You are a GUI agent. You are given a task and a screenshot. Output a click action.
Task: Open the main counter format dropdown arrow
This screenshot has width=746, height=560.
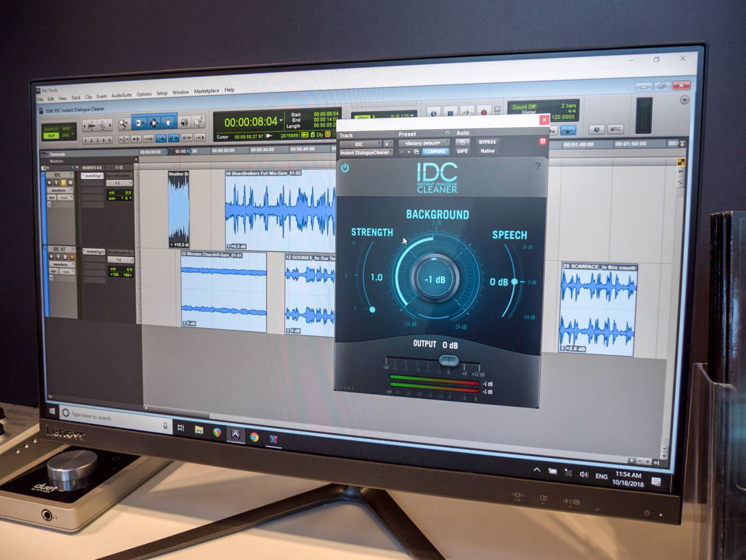click(281, 121)
